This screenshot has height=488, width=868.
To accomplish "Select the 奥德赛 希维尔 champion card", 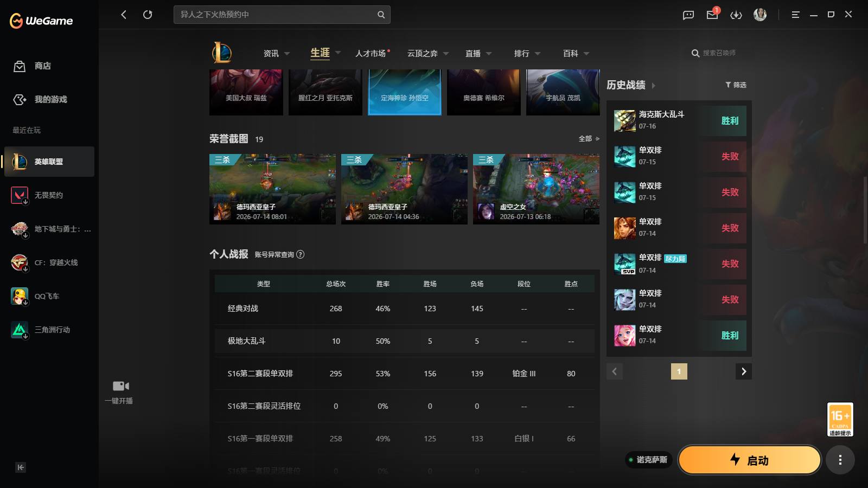I will (484, 92).
